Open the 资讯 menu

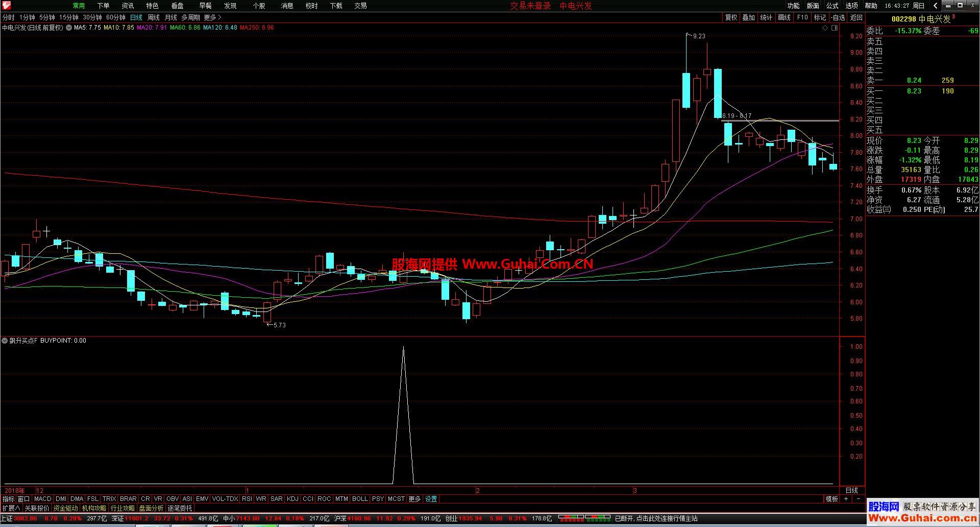128,6
